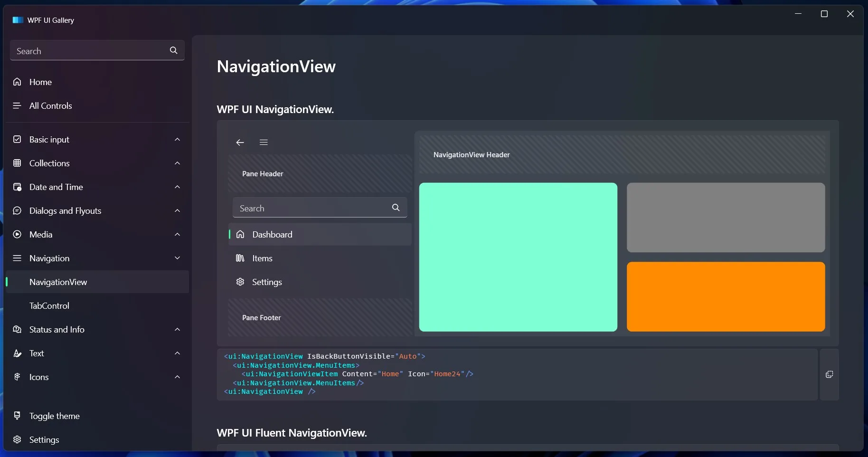Click the "Pane Header" text
The height and width of the screenshot is (457, 868).
point(263,174)
